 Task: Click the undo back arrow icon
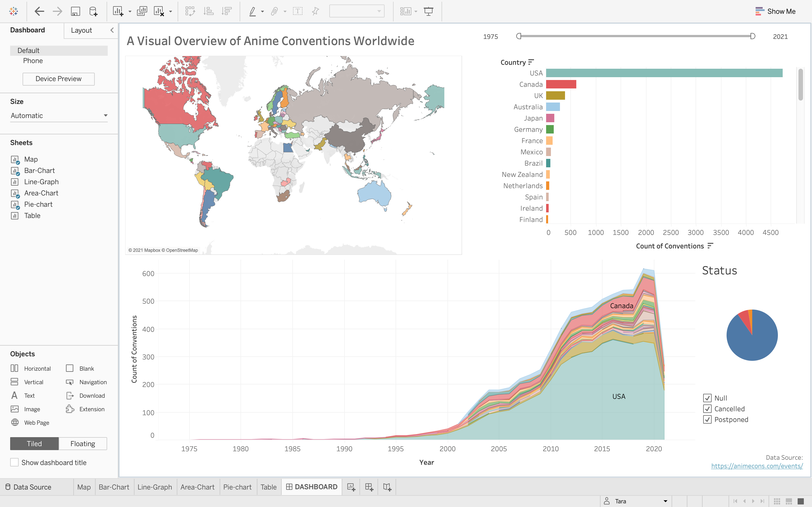pyautogui.click(x=39, y=11)
